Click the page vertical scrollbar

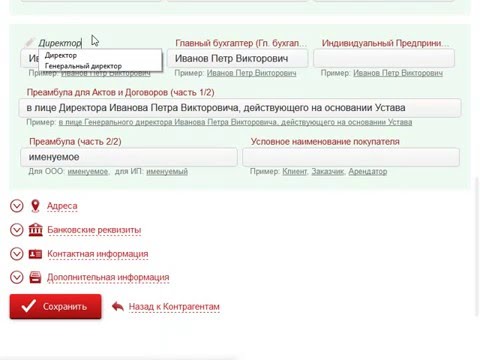point(477,247)
